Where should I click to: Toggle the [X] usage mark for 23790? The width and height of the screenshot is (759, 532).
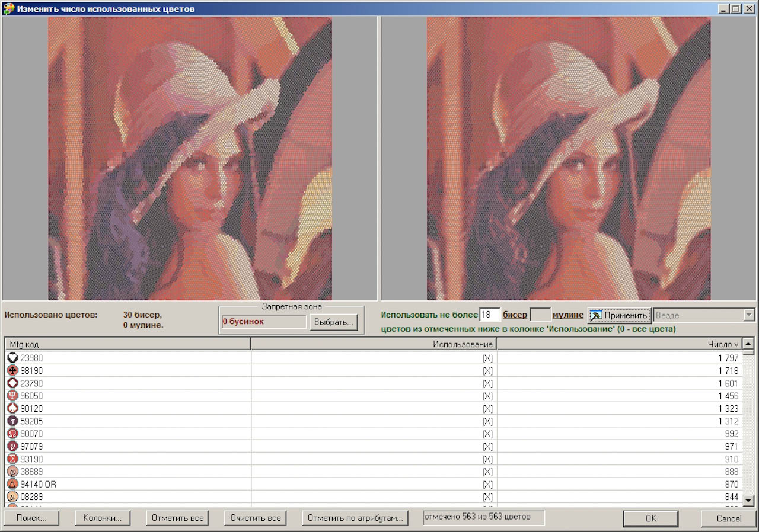point(487,384)
